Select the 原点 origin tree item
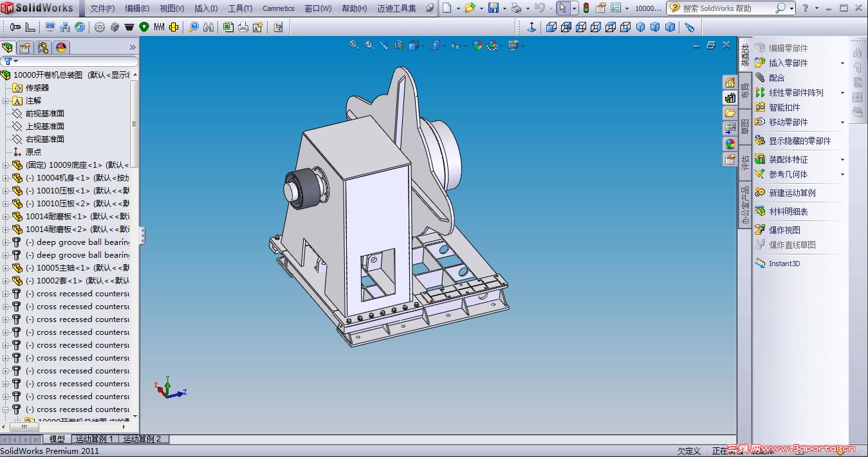This screenshot has height=457, width=868. tap(27, 152)
